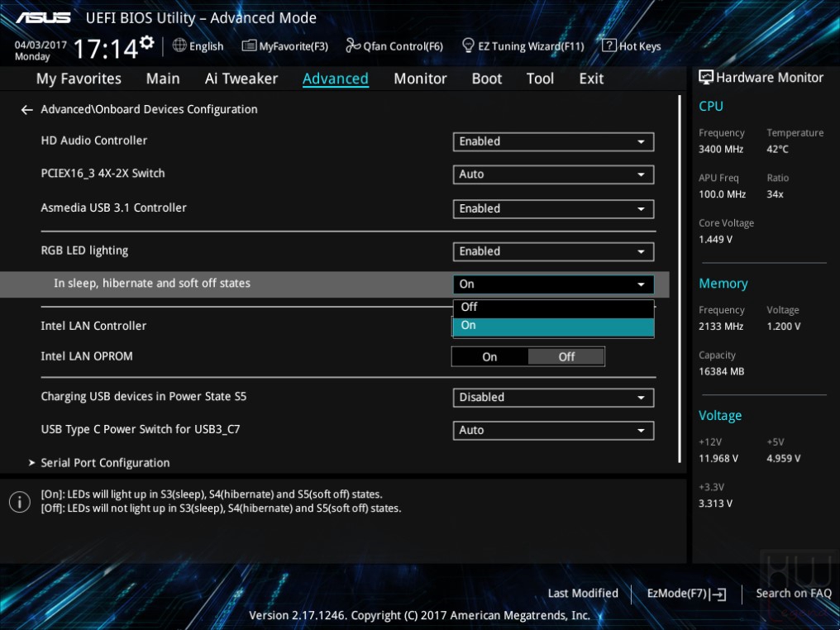Open the Exit tab
Viewport: 840px width, 630px height.
[x=591, y=79]
